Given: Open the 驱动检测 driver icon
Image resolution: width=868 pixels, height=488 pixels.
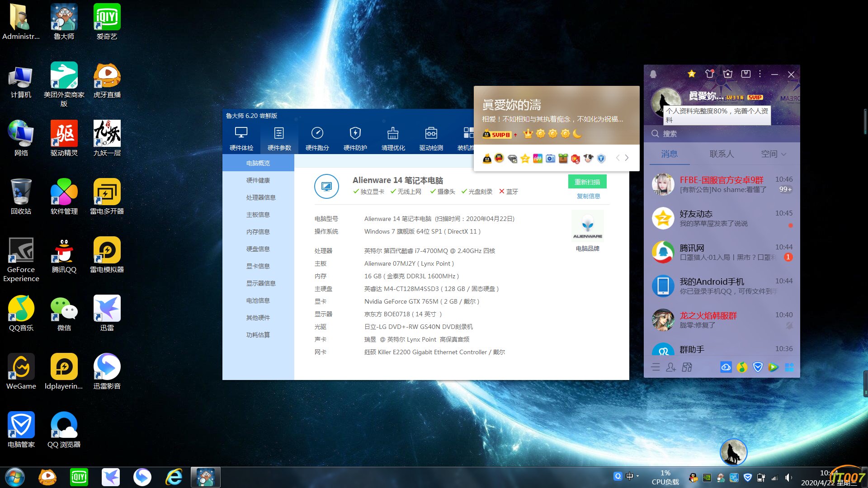Looking at the screenshot, I should point(431,138).
